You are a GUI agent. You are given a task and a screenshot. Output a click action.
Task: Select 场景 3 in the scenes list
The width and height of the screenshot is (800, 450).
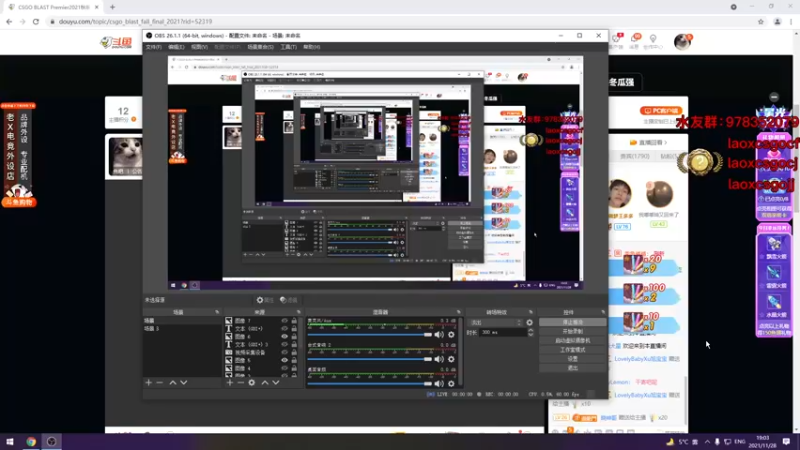182,329
